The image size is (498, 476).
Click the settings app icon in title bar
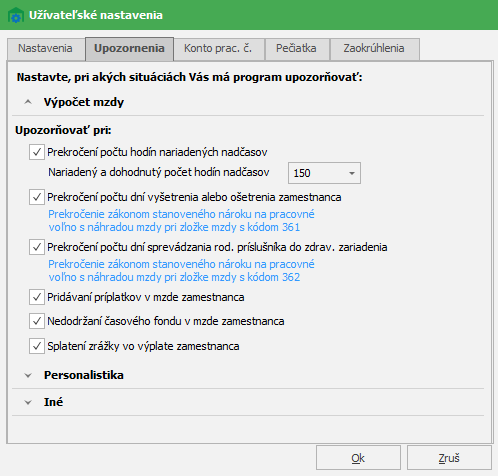click(16, 15)
